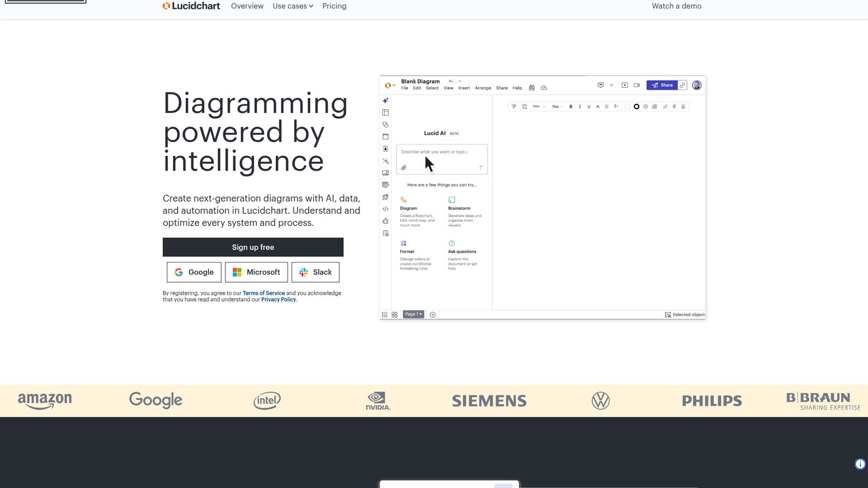This screenshot has width=868, height=488.
Task: Click the Siemens logo in the customer strip
Action: point(489,401)
